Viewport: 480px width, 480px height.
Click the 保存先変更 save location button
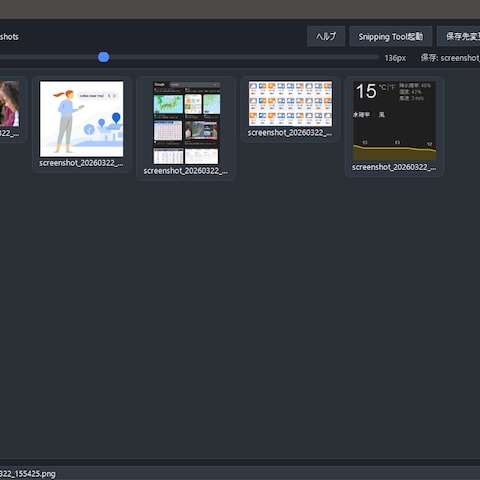[460, 36]
